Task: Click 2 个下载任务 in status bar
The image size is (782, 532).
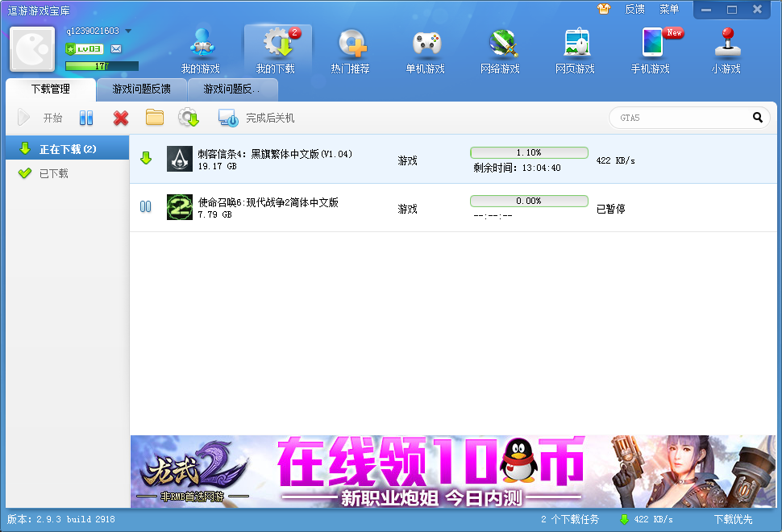Action: point(569,519)
